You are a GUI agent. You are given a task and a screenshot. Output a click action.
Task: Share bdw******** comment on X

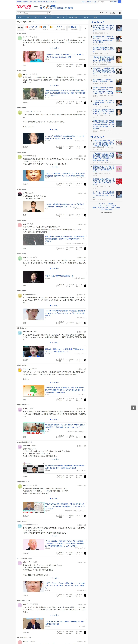point(85,286)
